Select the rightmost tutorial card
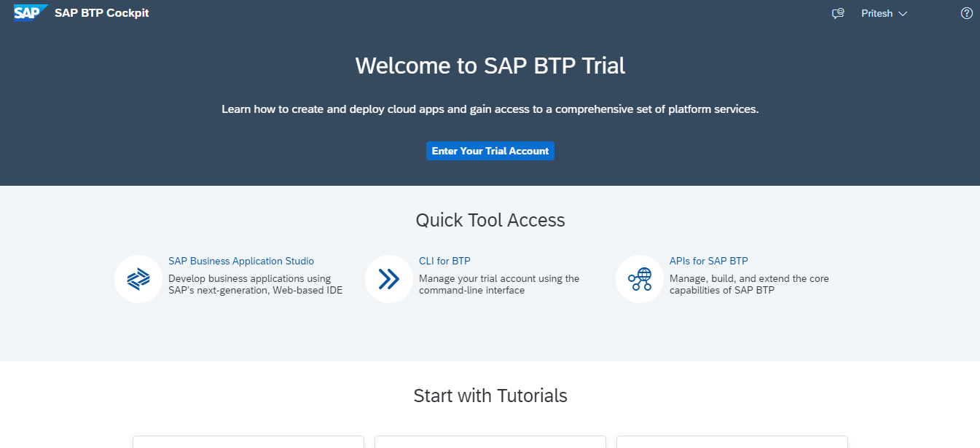 coord(732,441)
